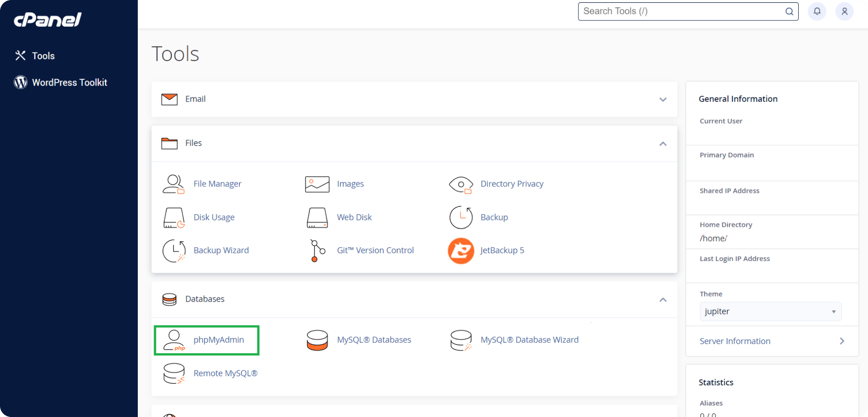Screen dimensions: 868x417
Task: Open the MySQL Databases icon
Action: tap(317, 340)
